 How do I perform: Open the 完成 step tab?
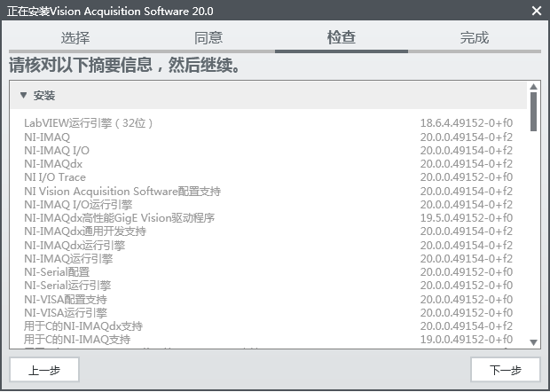pyautogui.click(x=475, y=37)
